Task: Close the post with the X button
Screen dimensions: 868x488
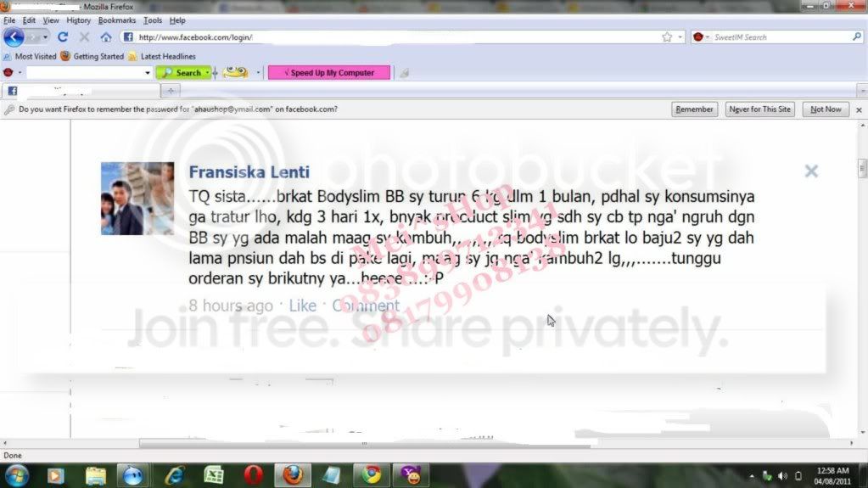Action: point(811,171)
